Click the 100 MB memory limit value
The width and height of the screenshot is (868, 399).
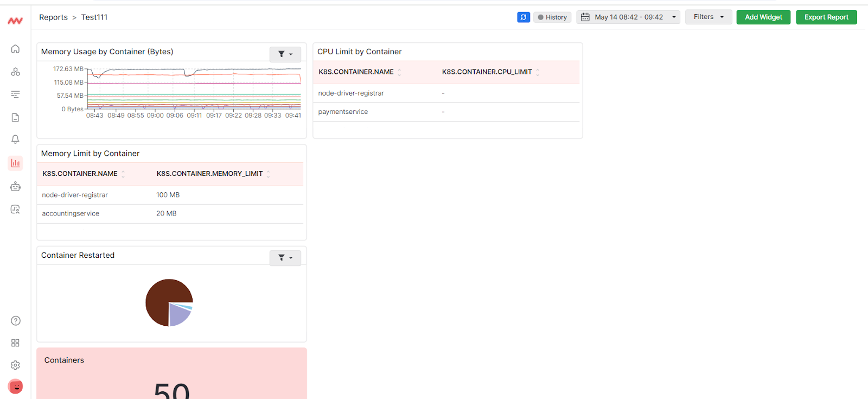(x=168, y=195)
